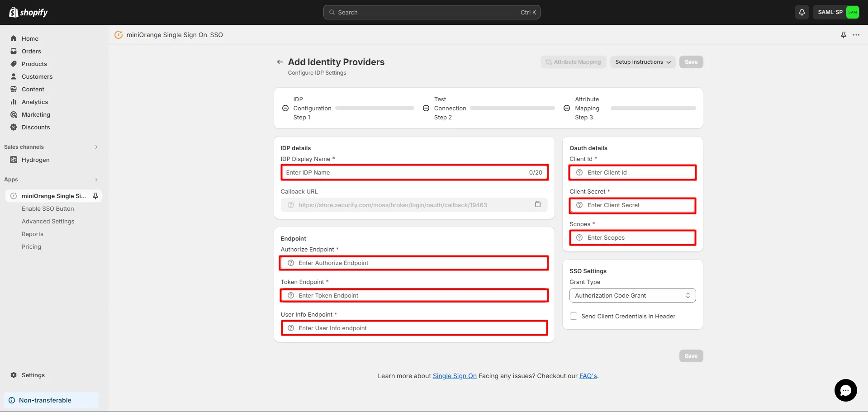Click the Analytics bar chart icon
This screenshot has height=412, width=868.
pos(14,102)
